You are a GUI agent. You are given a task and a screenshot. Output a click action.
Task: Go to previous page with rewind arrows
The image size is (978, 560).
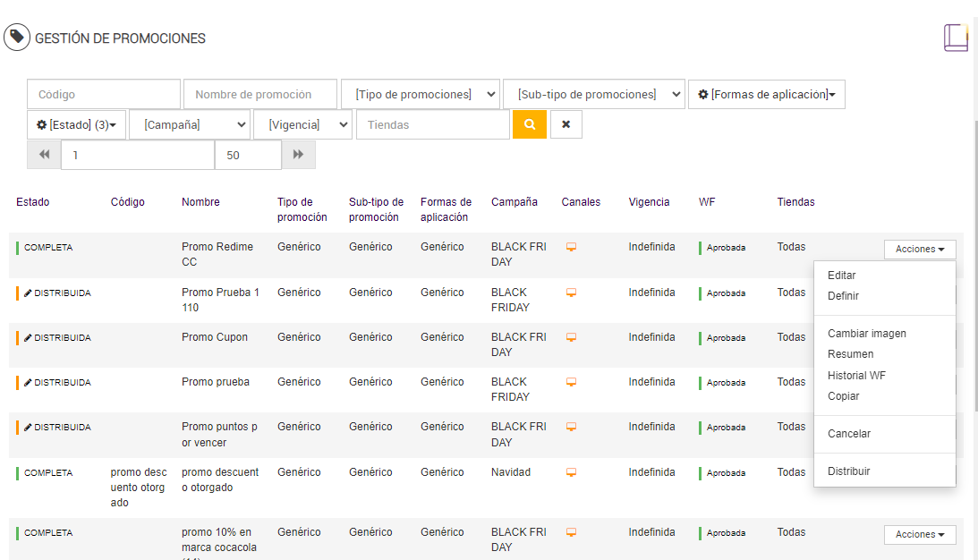tap(44, 155)
